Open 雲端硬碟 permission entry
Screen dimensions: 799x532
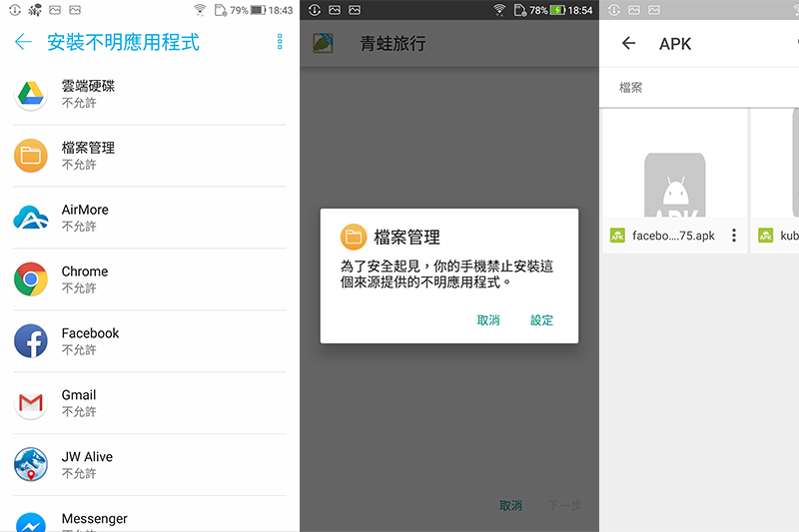150,94
